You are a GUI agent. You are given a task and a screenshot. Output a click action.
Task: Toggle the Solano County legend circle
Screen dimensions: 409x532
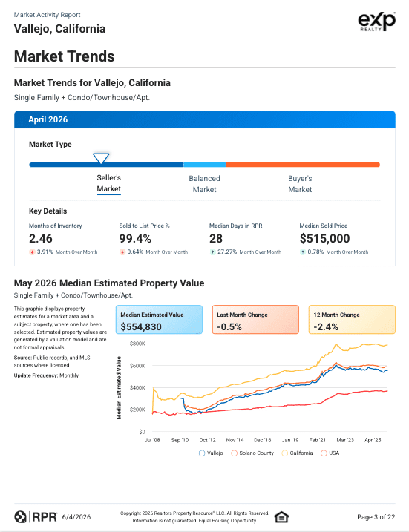point(234,453)
